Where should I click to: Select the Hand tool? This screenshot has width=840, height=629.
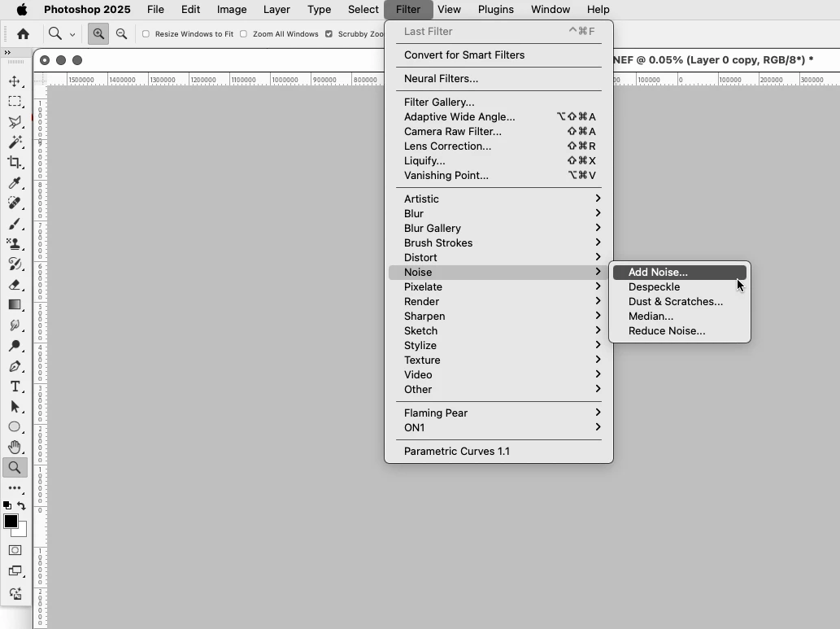(x=15, y=448)
